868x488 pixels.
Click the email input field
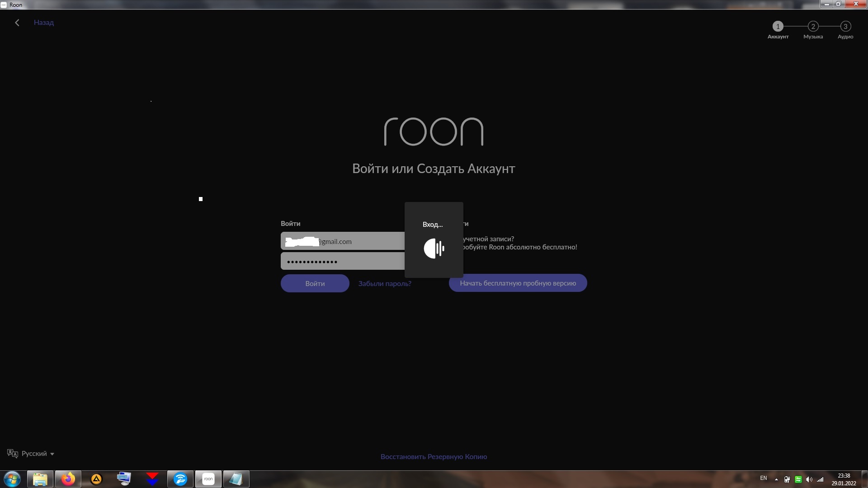(343, 241)
